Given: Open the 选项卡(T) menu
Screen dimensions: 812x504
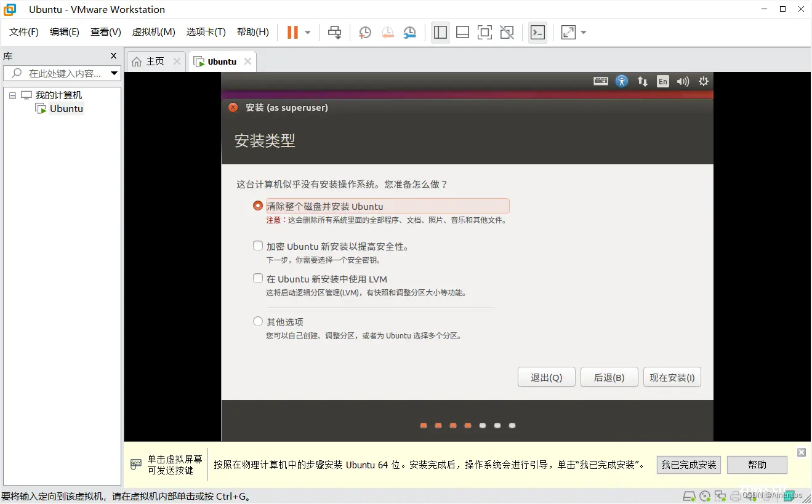Looking at the screenshot, I should (x=206, y=32).
